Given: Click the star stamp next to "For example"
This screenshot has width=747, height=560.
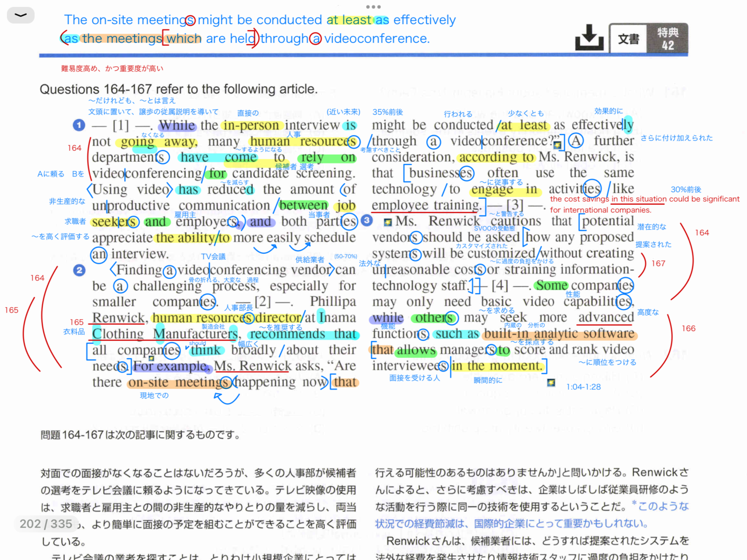Looking at the screenshot, I should 151,358.
